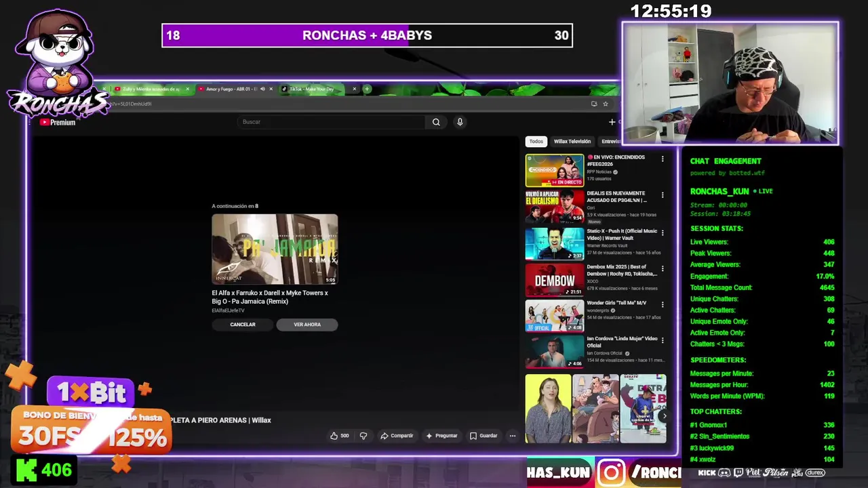The width and height of the screenshot is (868, 488).
Task: Dislike the video with thumbs down
Action: [x=363, y=436]
